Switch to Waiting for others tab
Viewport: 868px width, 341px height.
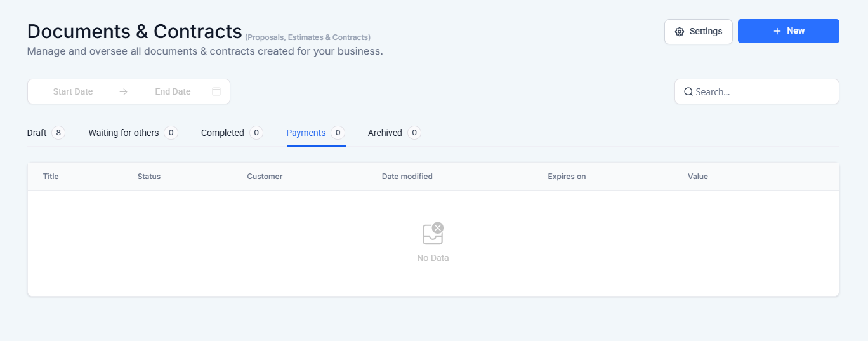[x=124, y=133]
